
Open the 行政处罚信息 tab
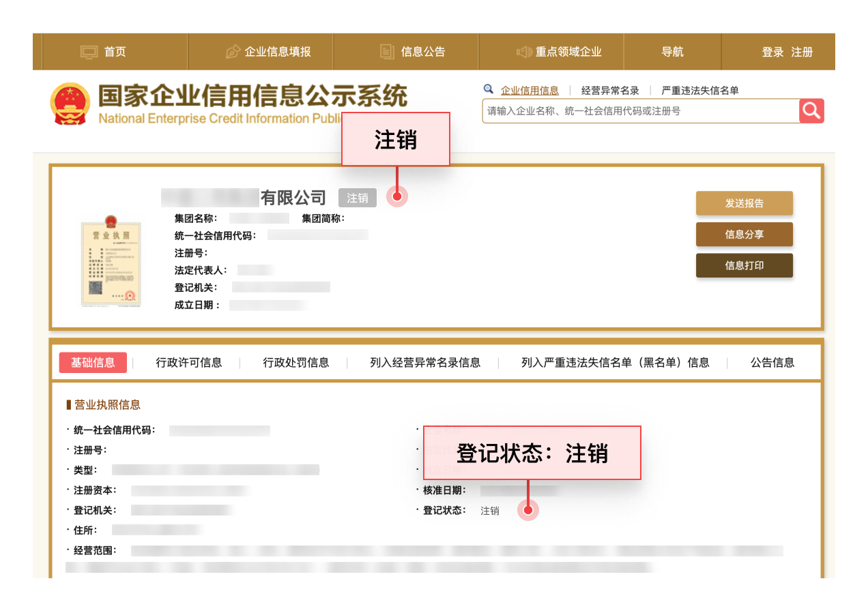coord(296,363)
